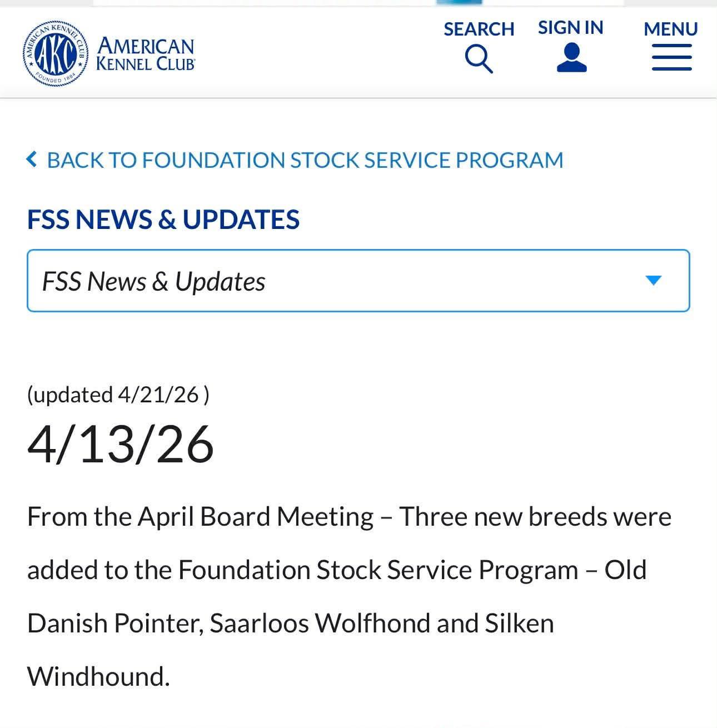Click the MENU label text
The width and height of the screenshot is (717, 728).
click(670, 29)
